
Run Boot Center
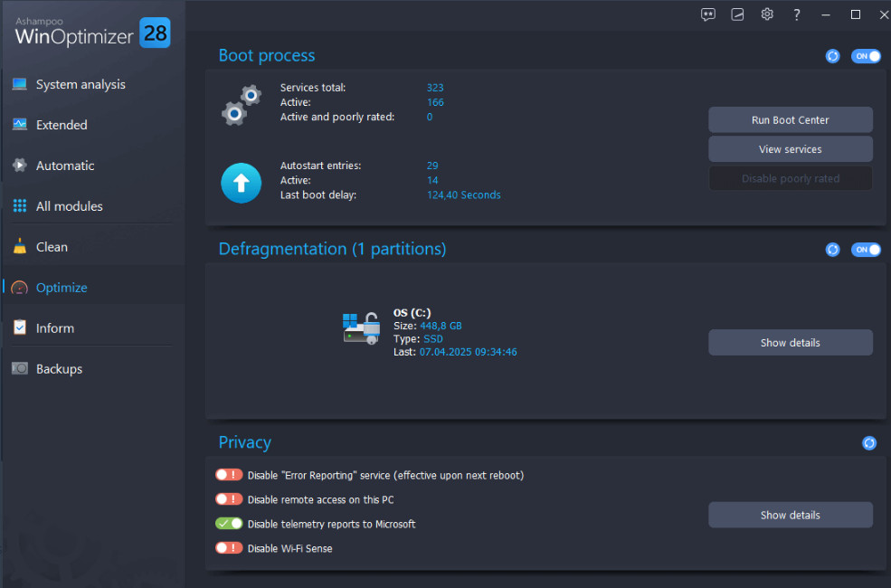tap(791, 120)
